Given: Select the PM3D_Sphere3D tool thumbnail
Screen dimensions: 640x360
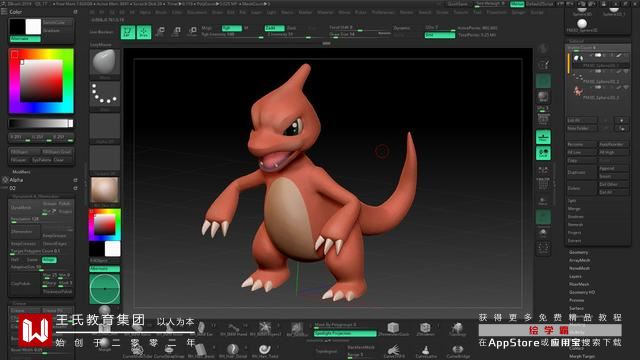Looking at the screenshot, I should (582, 24).
